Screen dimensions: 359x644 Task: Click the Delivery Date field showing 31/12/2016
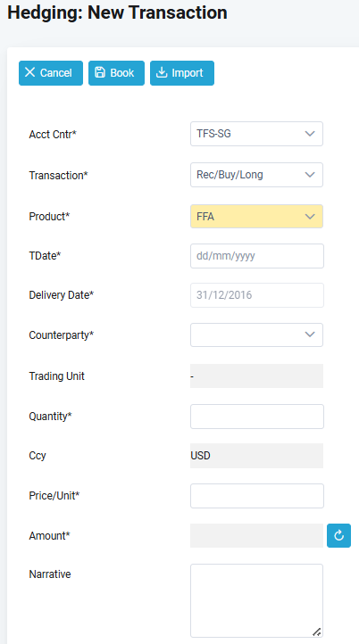pyautogui.click(x=257, y=295)
